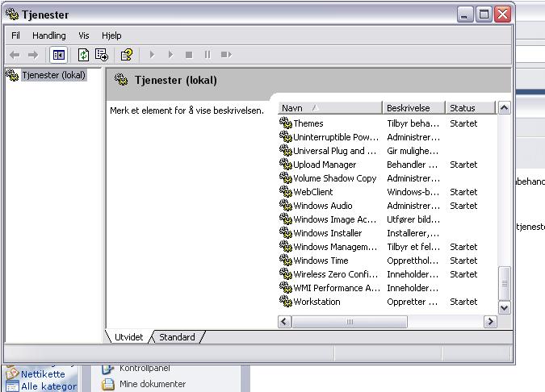This screenshot has height=392, width=545.
Task: Open the Help toolbar icon
Action: [x=127, y=55]
